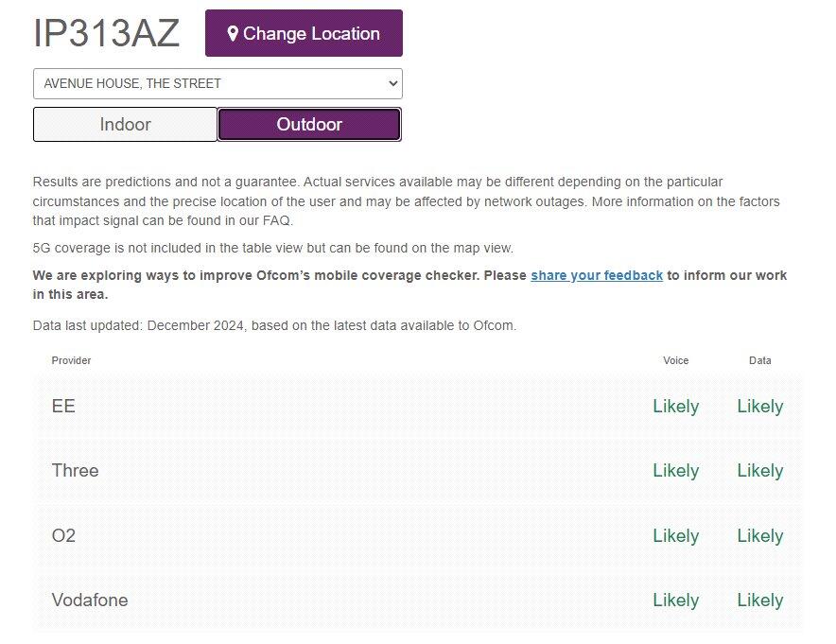Click EE's Voice Likely status
This screenshot has height=644, width=836.
coord(676,407)
